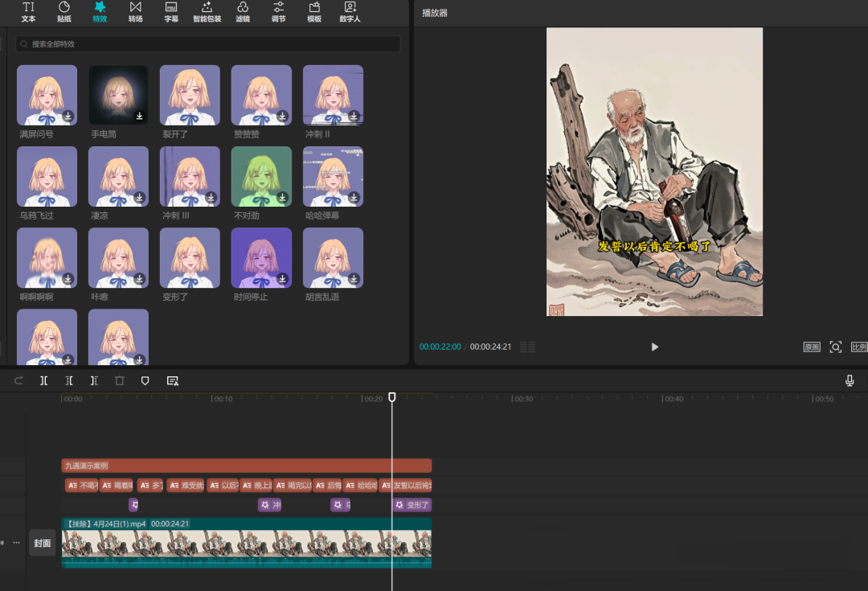The image size is (868, 591).
Task: Click the split clip tool
Action: point(43,380)
